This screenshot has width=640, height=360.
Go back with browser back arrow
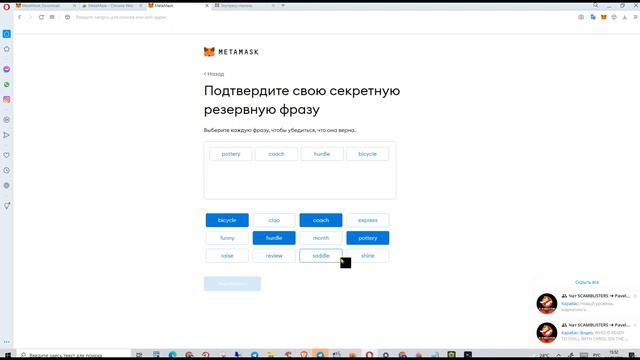click(x=20, y=17)
